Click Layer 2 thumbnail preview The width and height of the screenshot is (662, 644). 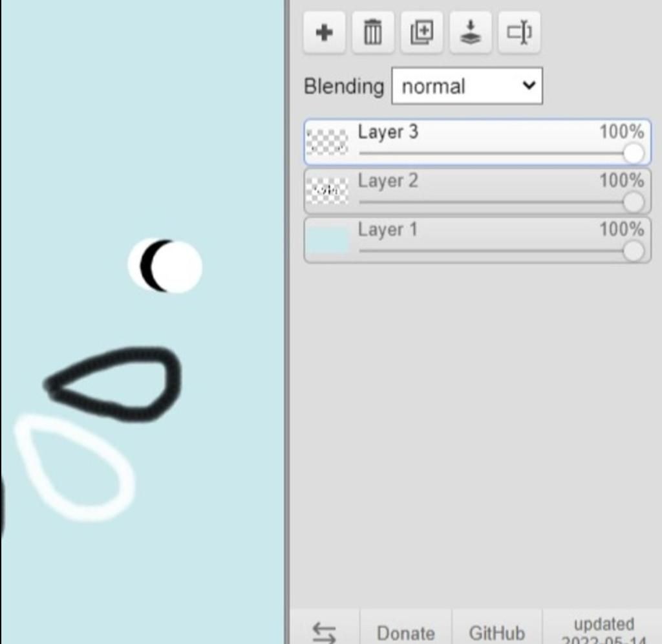point(328,191)
